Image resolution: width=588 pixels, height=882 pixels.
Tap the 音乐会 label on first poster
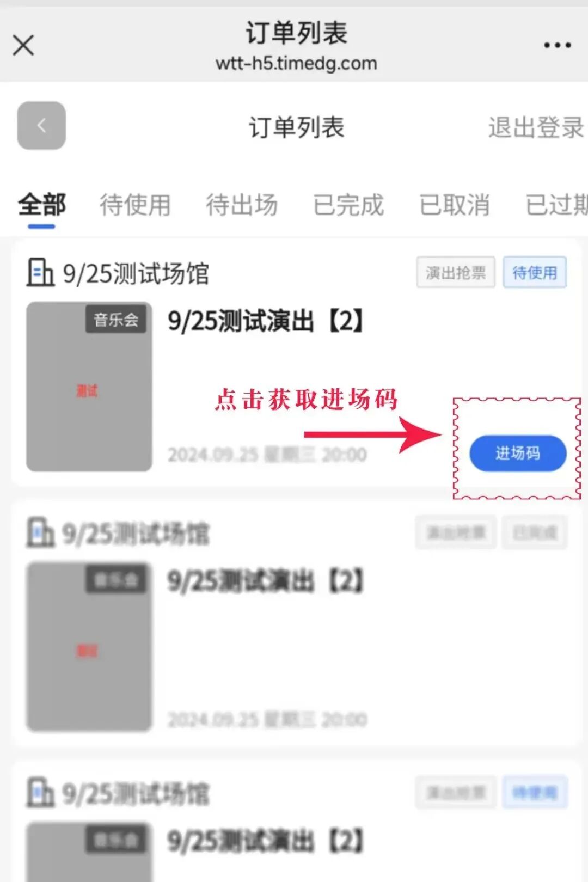[116, 319]
